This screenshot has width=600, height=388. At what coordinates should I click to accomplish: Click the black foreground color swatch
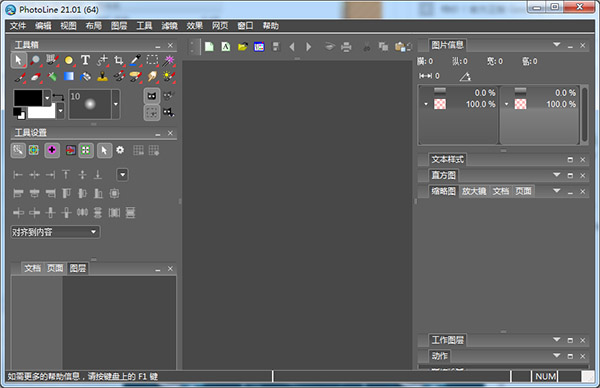coord(28,98)
